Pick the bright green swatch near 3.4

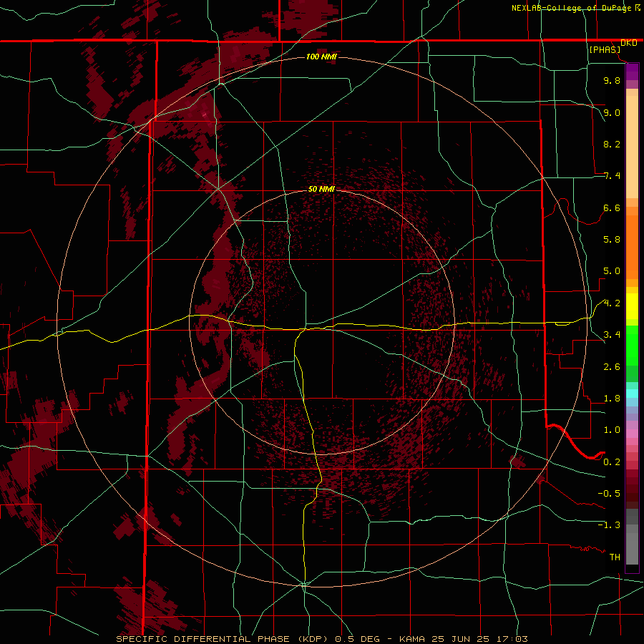[632, 346]
